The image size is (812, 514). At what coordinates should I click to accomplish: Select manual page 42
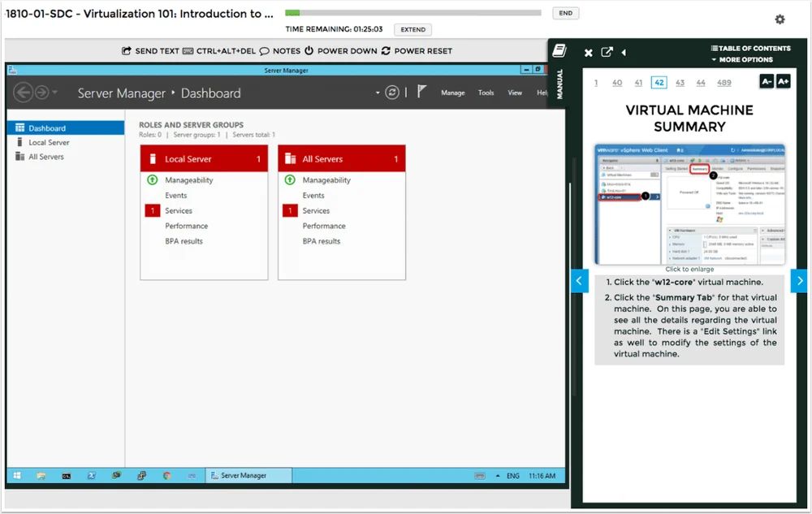coord(659,83)
